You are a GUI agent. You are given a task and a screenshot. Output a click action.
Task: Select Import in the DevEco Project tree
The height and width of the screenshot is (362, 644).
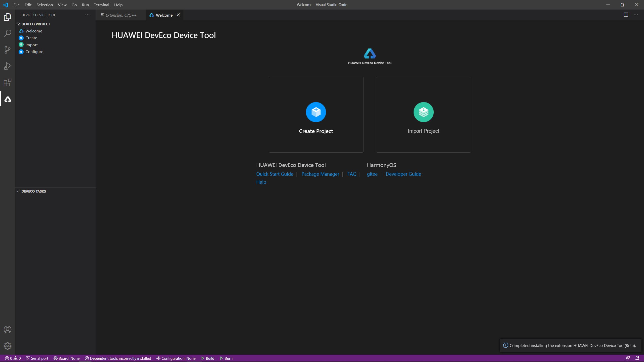pyautogui.click(x=55, y=45)
